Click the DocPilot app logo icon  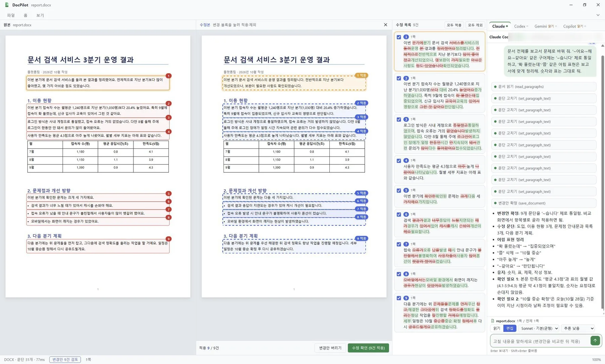[x=7, y=5]
